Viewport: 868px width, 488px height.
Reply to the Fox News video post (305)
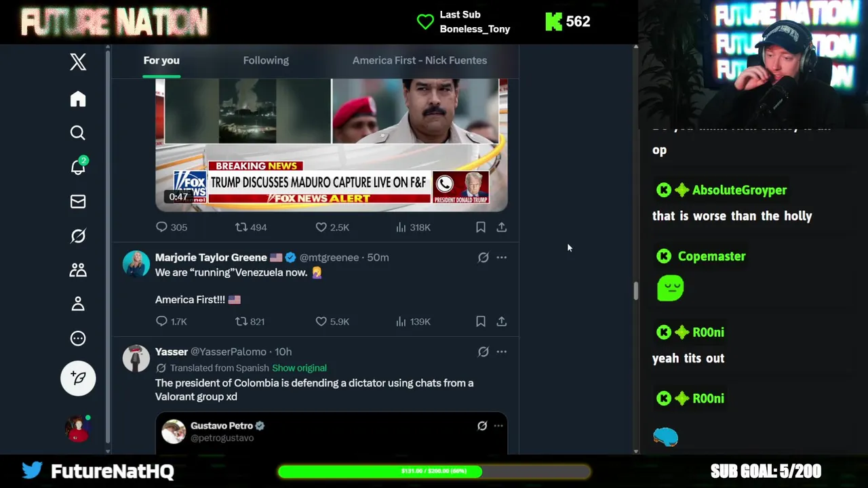[x=172, y=227]
